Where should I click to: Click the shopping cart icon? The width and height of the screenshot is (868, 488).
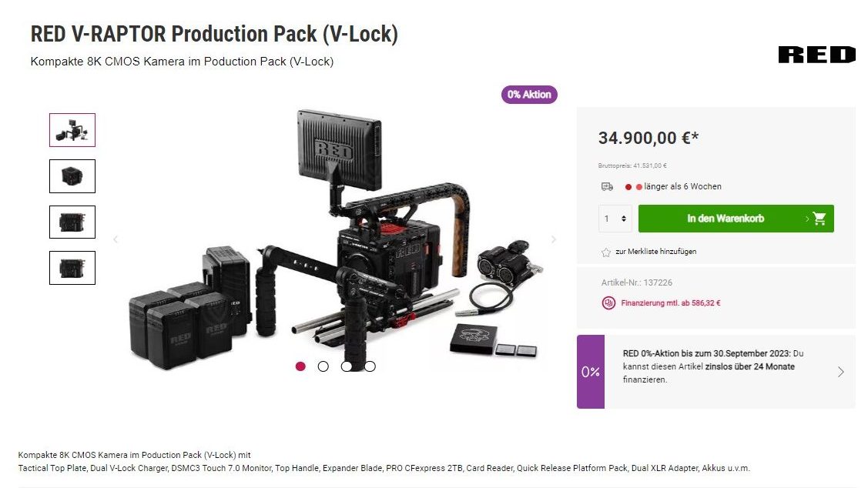click(x=819, y=219)
